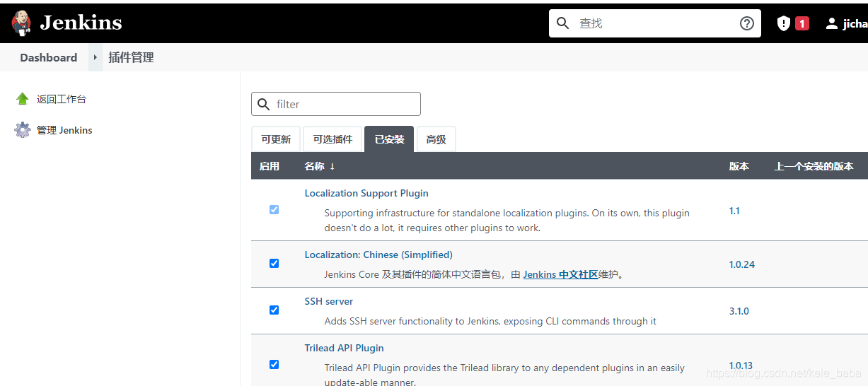Click the 版本 column header
Viewport: 868px width, 386px height.
click(739, 166)
